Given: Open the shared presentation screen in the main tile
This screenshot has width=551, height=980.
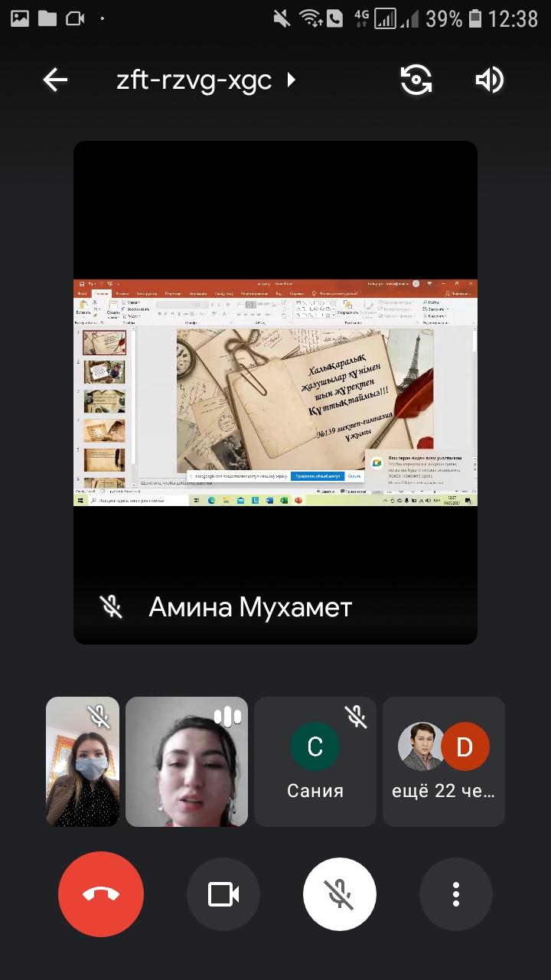Looking at the screenshot, I should tap(275, 392).
